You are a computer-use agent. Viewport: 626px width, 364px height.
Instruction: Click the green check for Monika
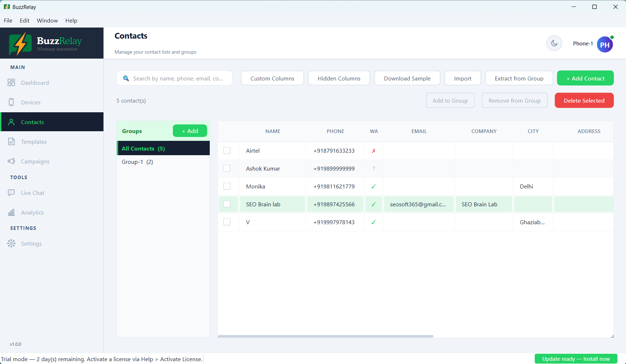[374, 187]
